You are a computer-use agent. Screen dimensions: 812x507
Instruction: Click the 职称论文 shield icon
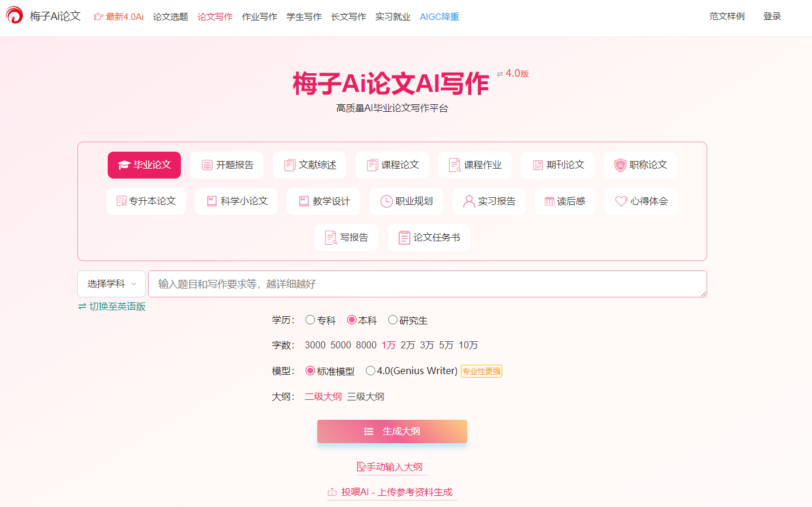[x=621, y=165]
